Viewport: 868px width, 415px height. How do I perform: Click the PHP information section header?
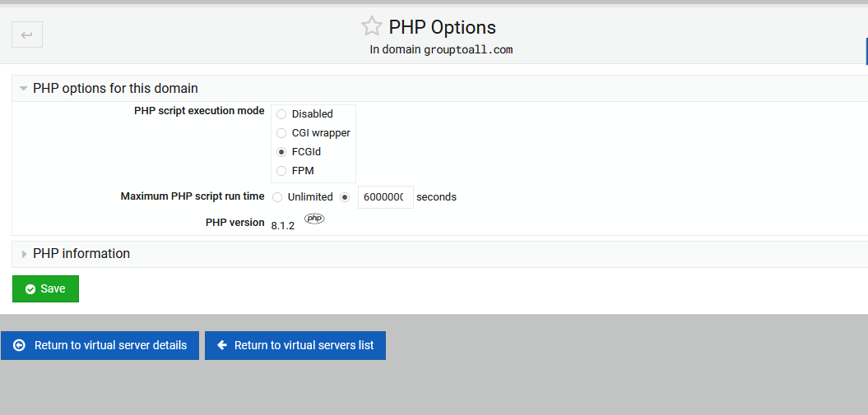[81, 254]
